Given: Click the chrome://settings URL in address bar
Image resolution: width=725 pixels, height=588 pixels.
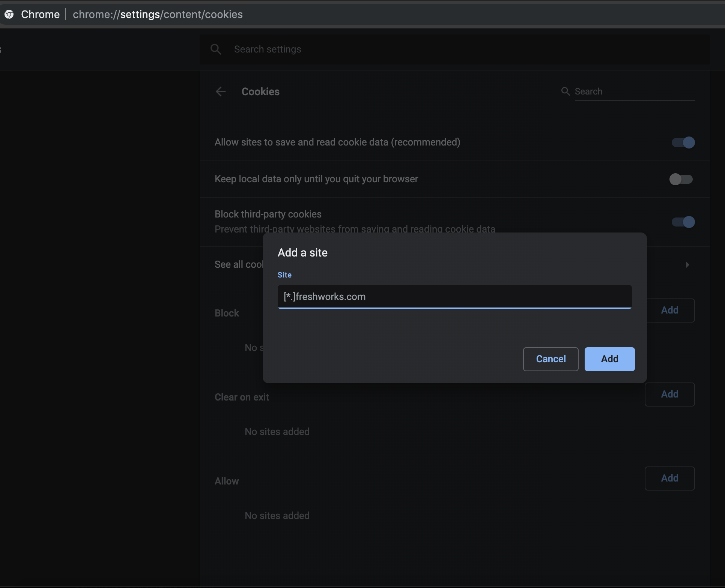Looking at the screenshot, I should tap(158, 14).
